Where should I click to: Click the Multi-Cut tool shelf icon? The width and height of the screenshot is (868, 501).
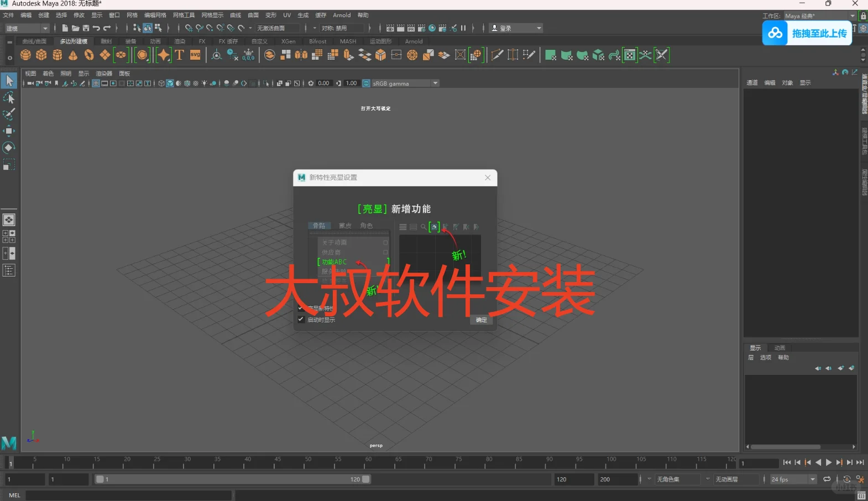496,55
